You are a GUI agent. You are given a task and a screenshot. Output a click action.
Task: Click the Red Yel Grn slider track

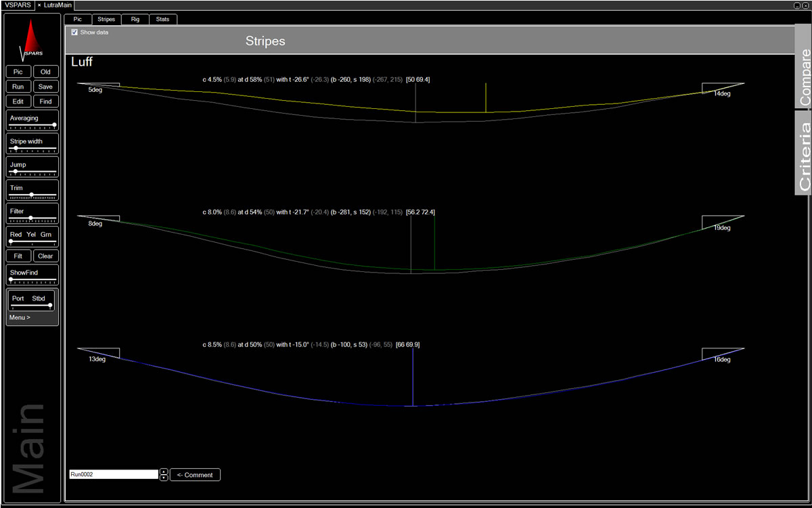point(32,241)
